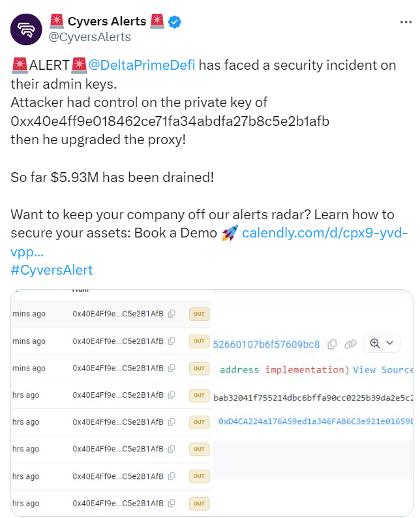Open the tweet's three-dot more options menu
Image resolution: width=420 pixels, height=518 pixels.
click(x=406, y=22)
